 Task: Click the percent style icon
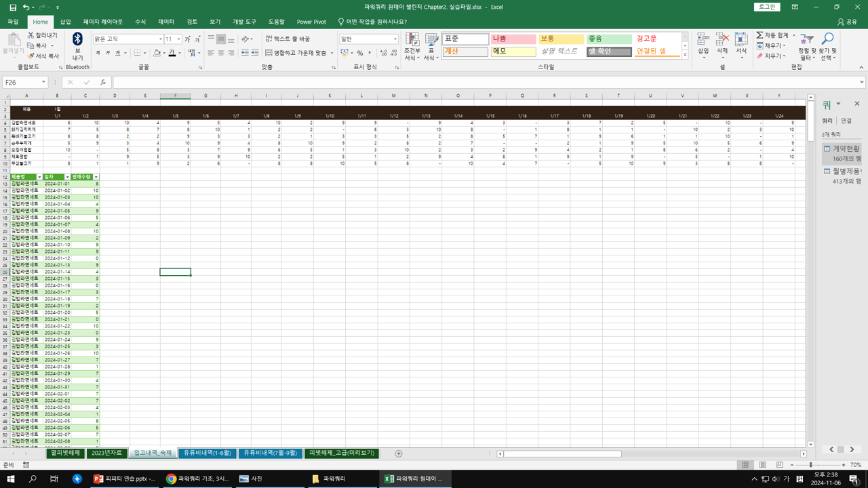[359, 53]
